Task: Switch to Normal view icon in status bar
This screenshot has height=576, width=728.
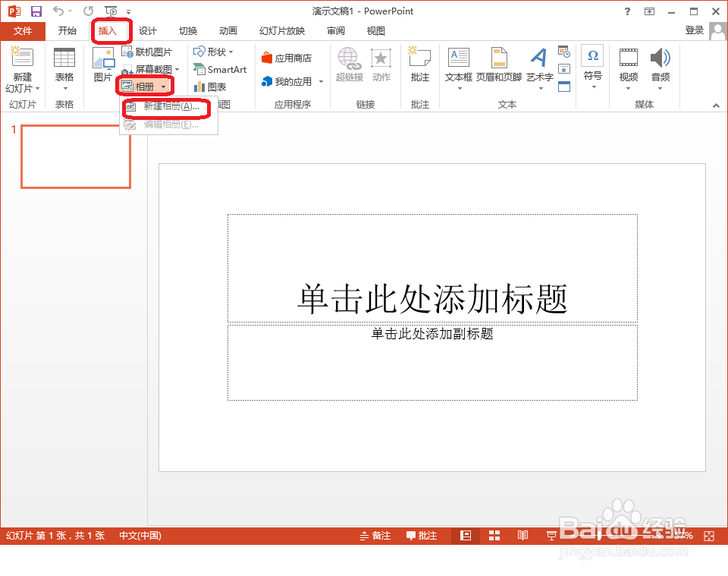Action: (466, 536)
